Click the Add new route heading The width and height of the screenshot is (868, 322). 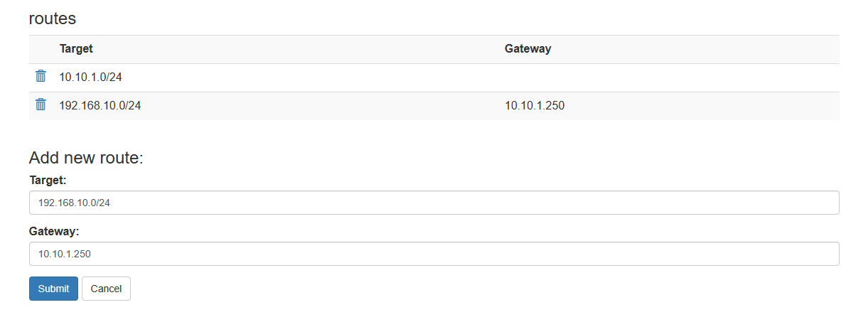86,158
